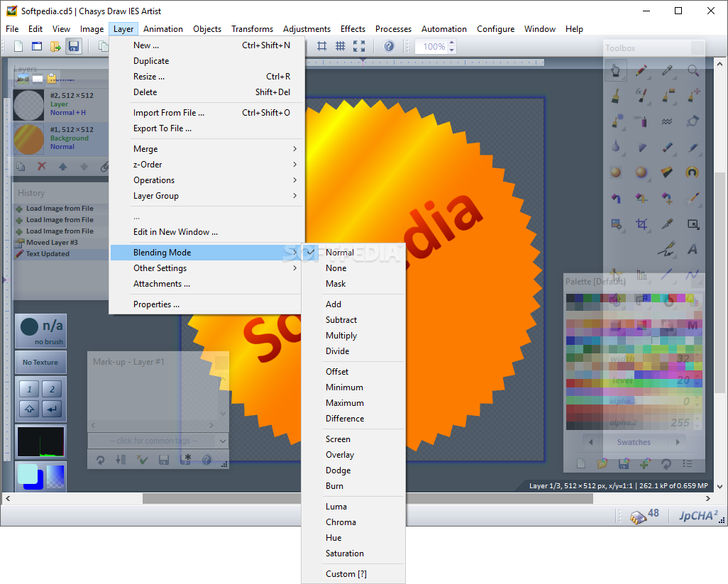The height and width of the screenshot is (584, 728).
Task: Click the blue help question mark icon
Action: [x=389, y=46]
